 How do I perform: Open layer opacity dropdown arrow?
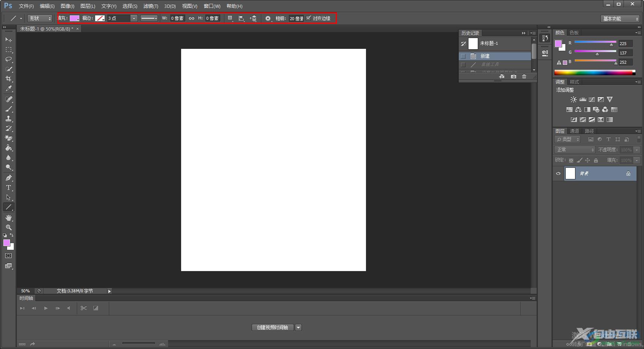pos(637,150)
